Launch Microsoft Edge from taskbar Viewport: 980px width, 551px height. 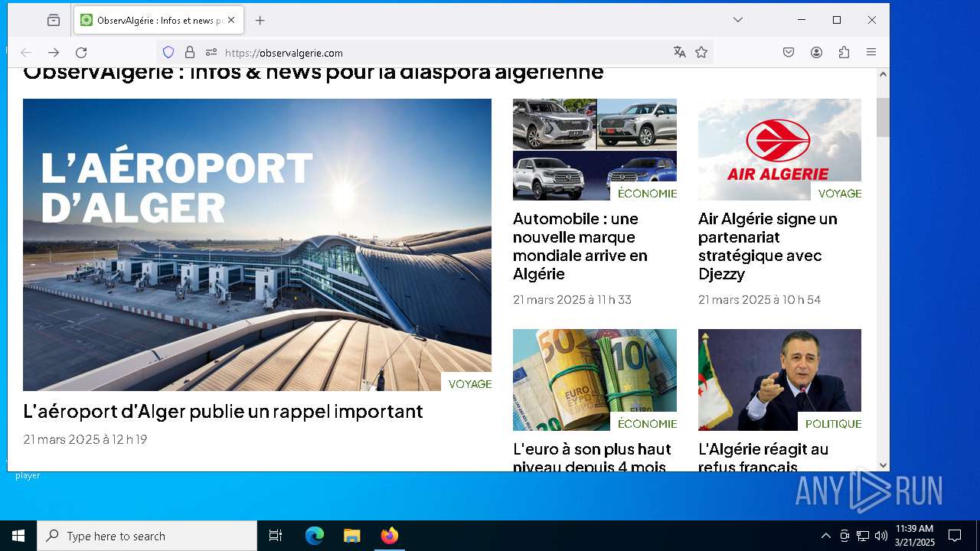coord(315,536)
